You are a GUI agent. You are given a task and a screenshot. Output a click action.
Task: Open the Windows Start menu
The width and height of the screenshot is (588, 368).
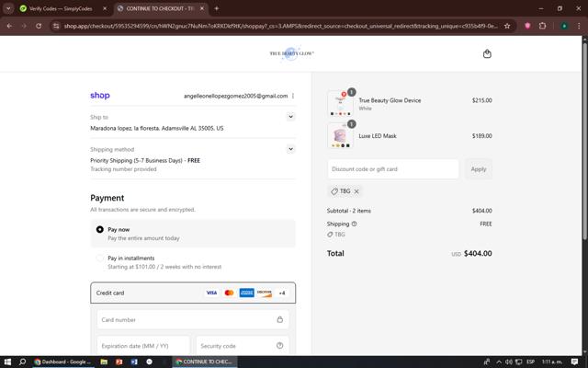click(x=7, y=362)
